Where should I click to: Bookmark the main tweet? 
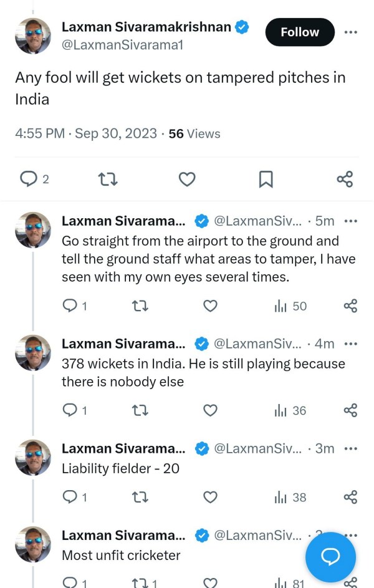(x=266, y=179)
